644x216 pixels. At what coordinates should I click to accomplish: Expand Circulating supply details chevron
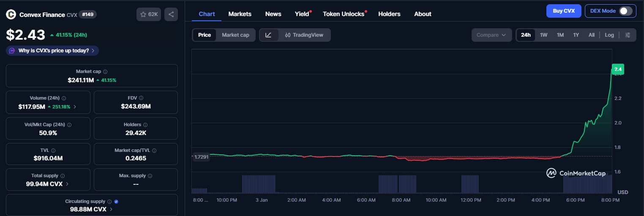coord(111,209)
